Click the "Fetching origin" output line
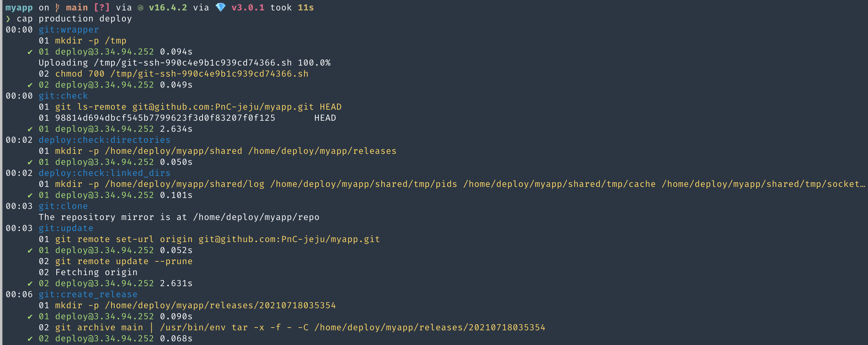 click(96, 272)
